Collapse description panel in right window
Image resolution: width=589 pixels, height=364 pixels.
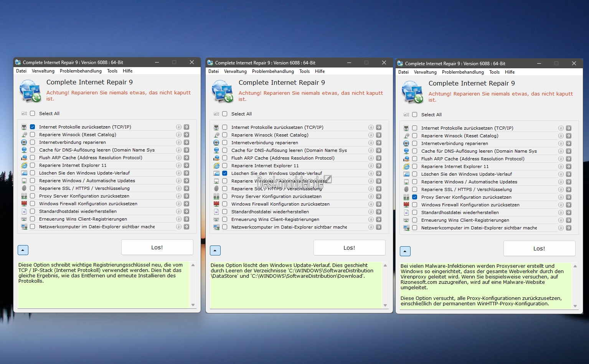(x=405, y=251)
